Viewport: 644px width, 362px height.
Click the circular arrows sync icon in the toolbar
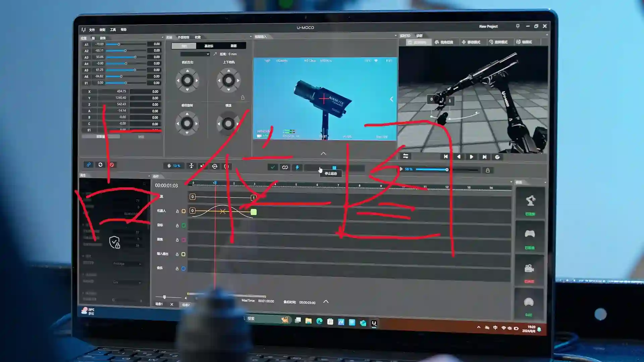pos(215,166)
